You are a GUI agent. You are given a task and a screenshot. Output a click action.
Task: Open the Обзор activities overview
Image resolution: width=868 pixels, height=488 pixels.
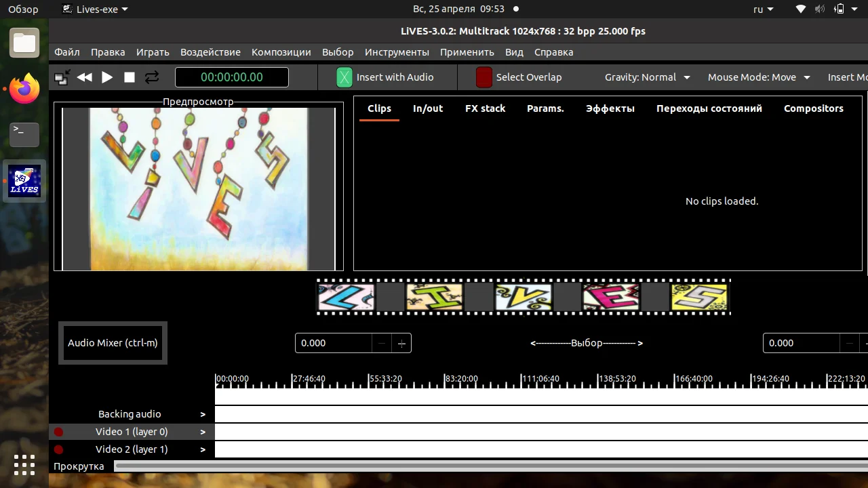[23, 9]
